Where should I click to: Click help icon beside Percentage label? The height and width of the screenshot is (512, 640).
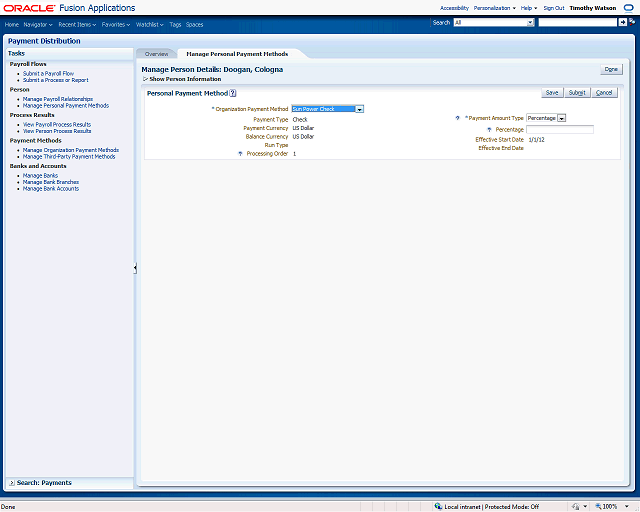coord(489,129)
